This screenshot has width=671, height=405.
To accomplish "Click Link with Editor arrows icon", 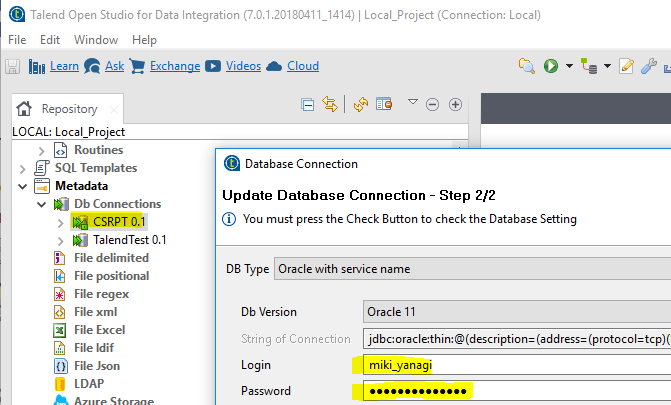I will 330,104.
